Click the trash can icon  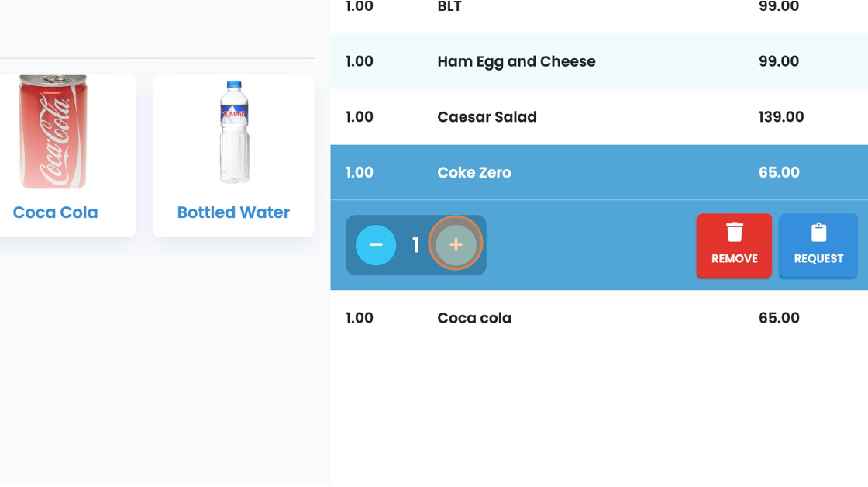(735, 232)
